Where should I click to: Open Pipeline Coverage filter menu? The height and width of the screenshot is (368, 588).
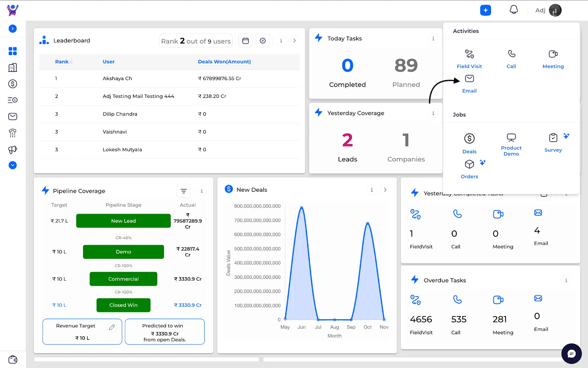point(184,191)
